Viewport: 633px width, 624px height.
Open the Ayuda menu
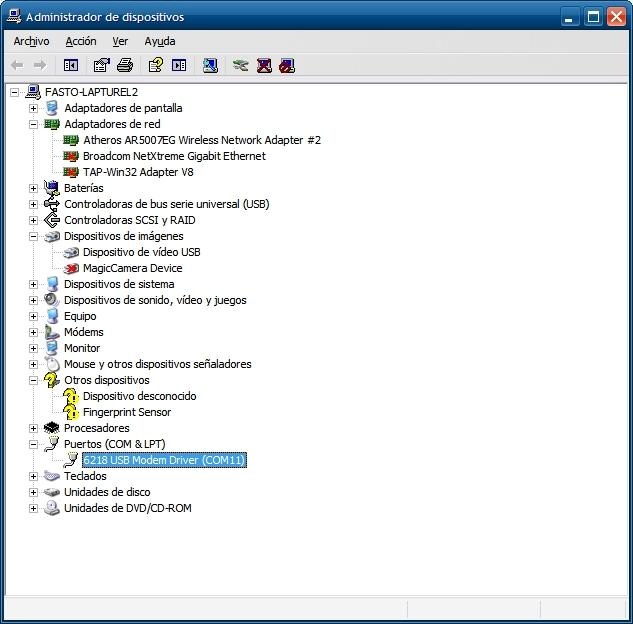pyautogui.click(x=160, y=41)
